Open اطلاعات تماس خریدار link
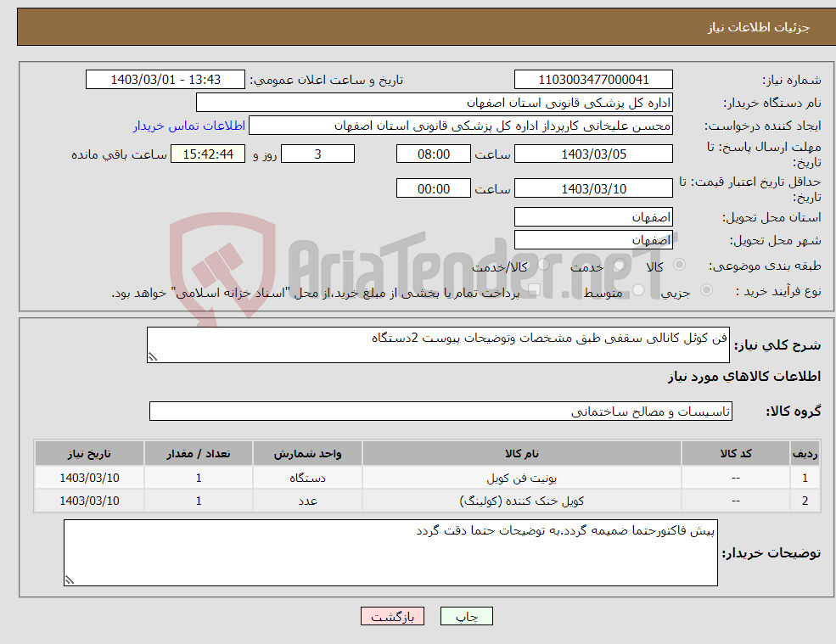 189,126
